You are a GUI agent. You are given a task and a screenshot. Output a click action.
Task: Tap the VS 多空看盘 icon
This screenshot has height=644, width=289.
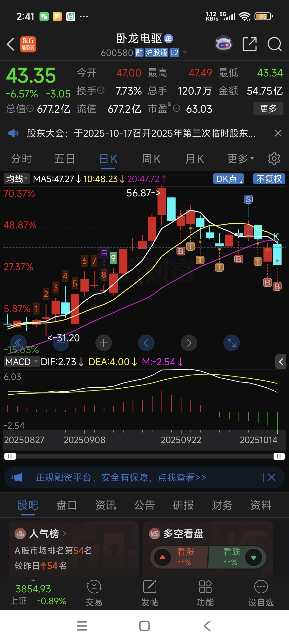[154, 534]
